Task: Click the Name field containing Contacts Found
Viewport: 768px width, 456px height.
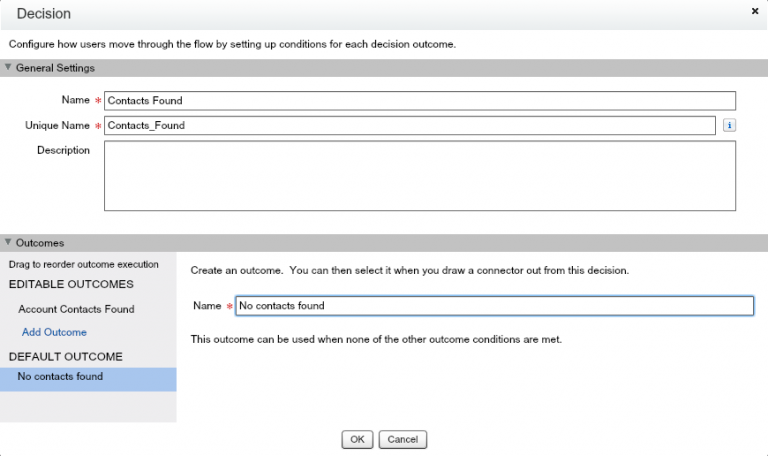Action: [420, 100]
